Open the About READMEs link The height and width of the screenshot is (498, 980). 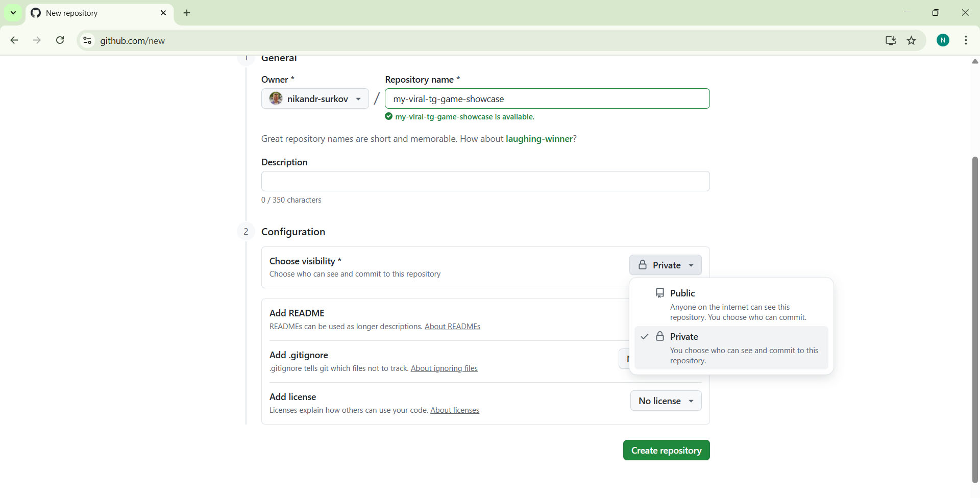452,327
